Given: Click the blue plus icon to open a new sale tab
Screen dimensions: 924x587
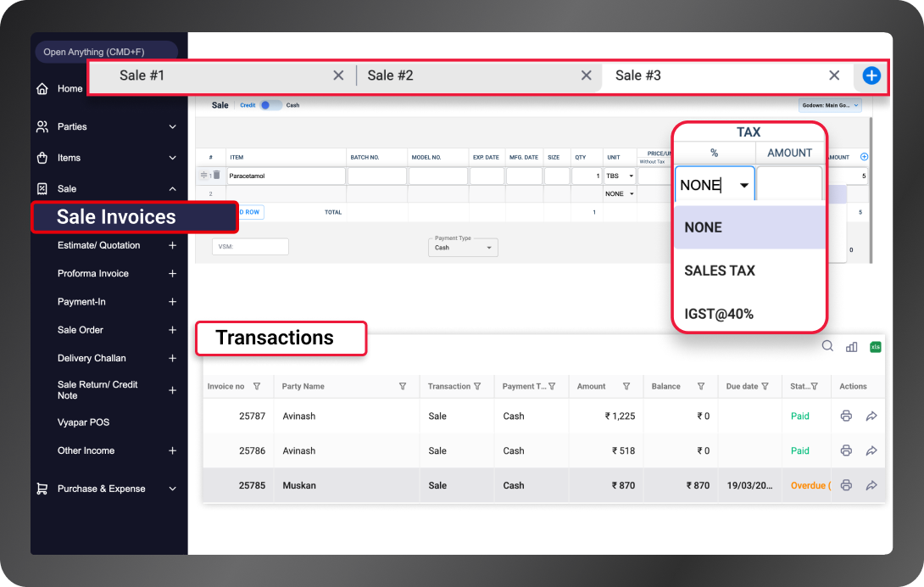Looking at the screenshot, I should (871, 75).
